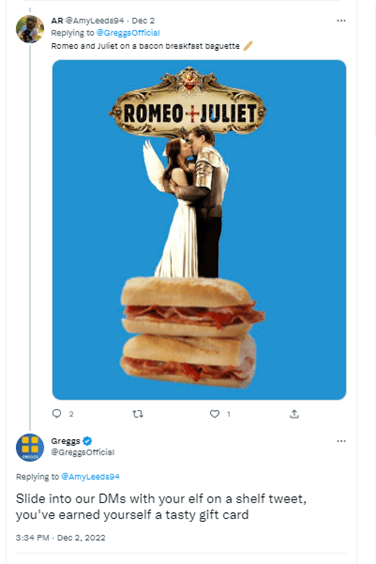Click the reply count number 2

(71, 414)
